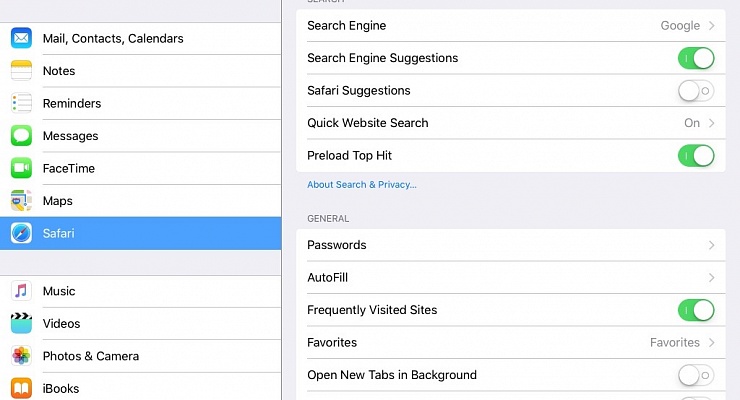Select the Maps icon
740x400 pixels.
[x=21, y=201]
